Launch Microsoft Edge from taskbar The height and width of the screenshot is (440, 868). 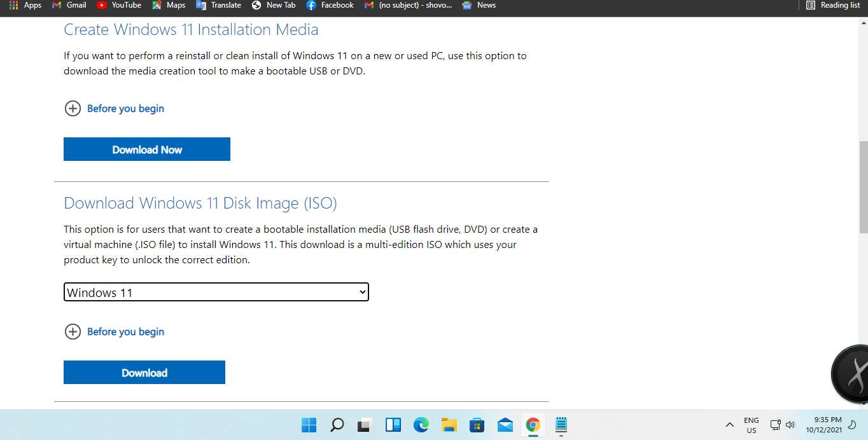point(421,425)
